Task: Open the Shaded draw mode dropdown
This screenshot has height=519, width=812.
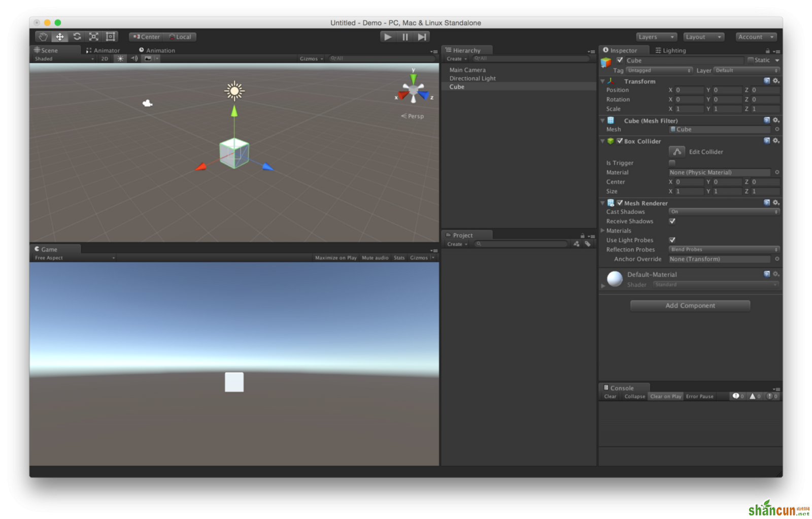Action: (64, 58)
